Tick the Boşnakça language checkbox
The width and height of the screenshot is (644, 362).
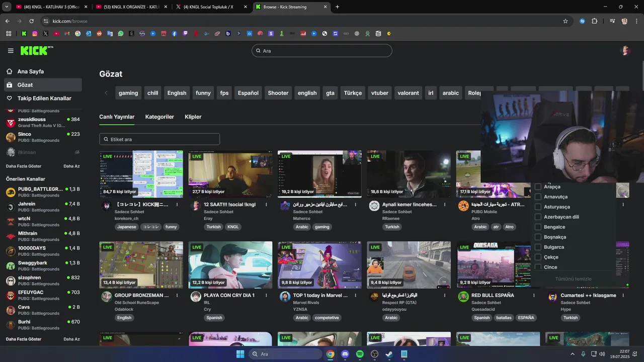pyautogui.click(x=538, y=237)
